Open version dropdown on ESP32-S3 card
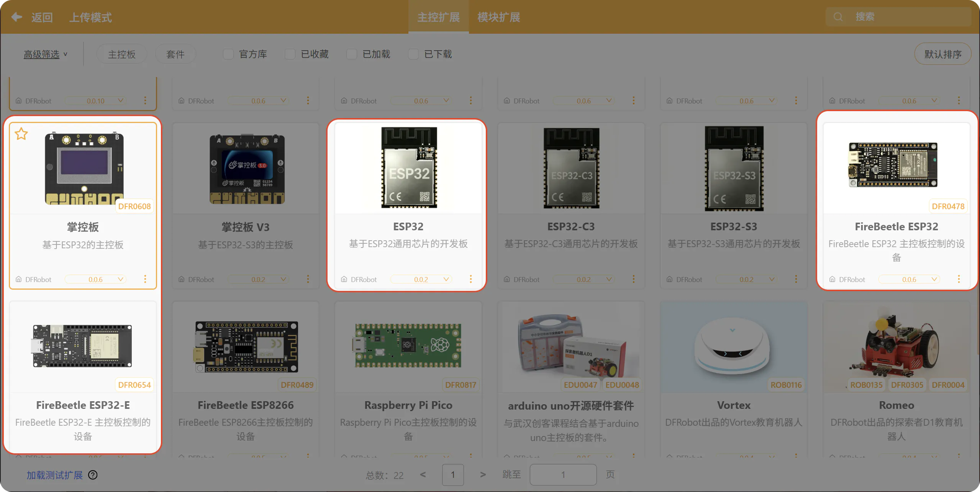 coord(746,279)
